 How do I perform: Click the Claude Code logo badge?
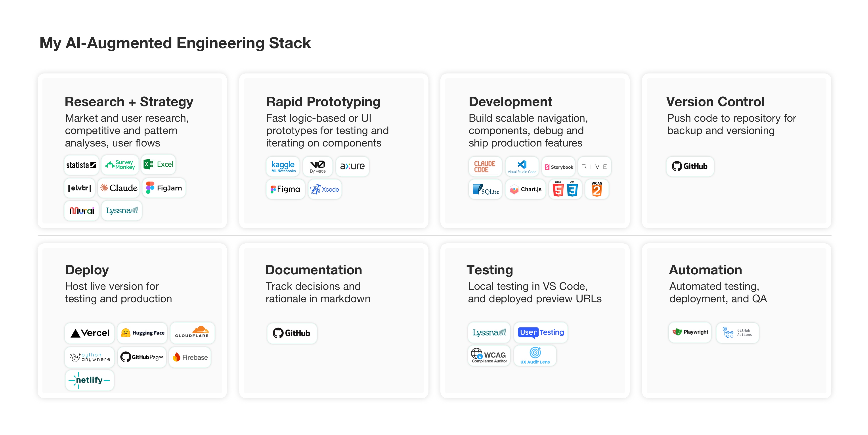pos(485,166)
